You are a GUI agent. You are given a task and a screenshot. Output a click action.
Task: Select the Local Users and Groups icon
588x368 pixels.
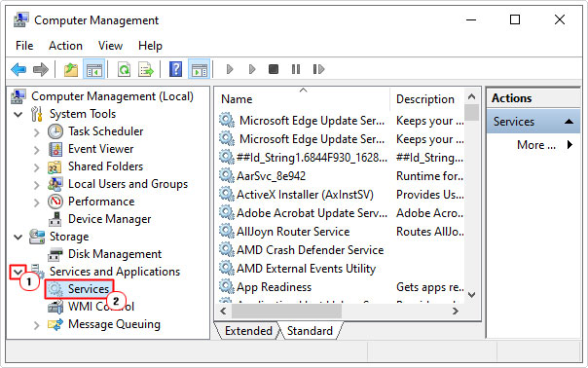tap(55, 184)
